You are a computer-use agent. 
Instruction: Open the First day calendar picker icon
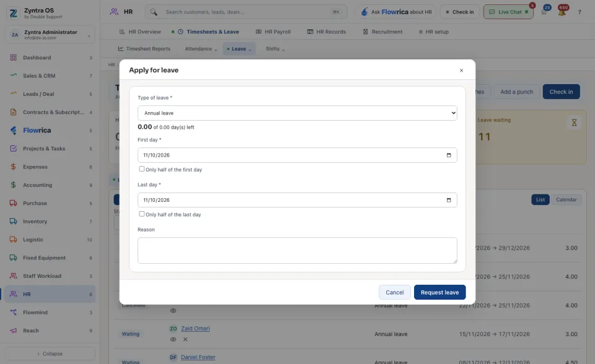pyautogui.click(x=449, y=155)
